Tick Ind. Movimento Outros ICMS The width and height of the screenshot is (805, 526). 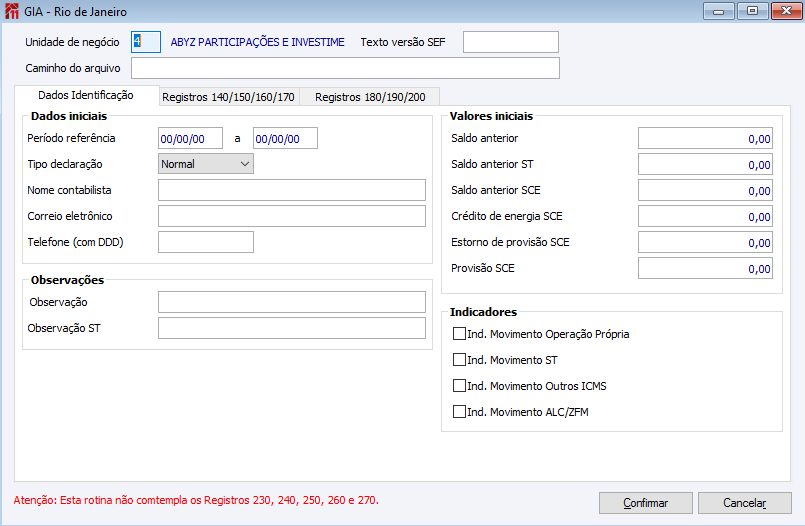[x=459, y=386]
